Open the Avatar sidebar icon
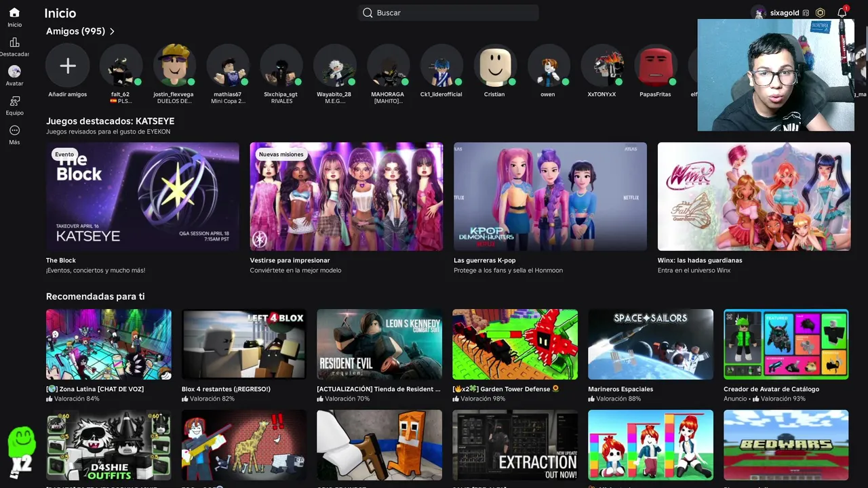This screenshot has height=488, width=868. coord(14,71)
